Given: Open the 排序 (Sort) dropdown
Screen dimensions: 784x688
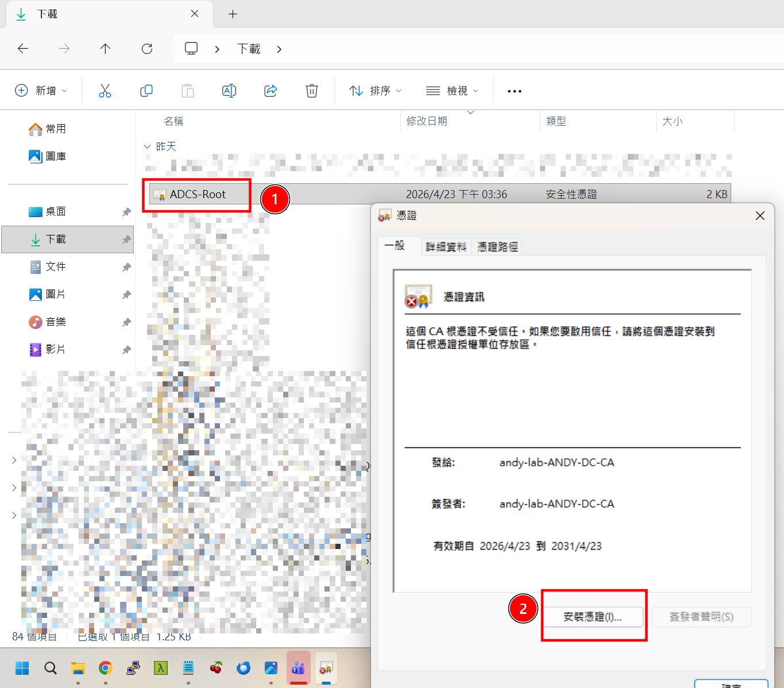Looking at the screenshot, I should (x=376, y=91).
